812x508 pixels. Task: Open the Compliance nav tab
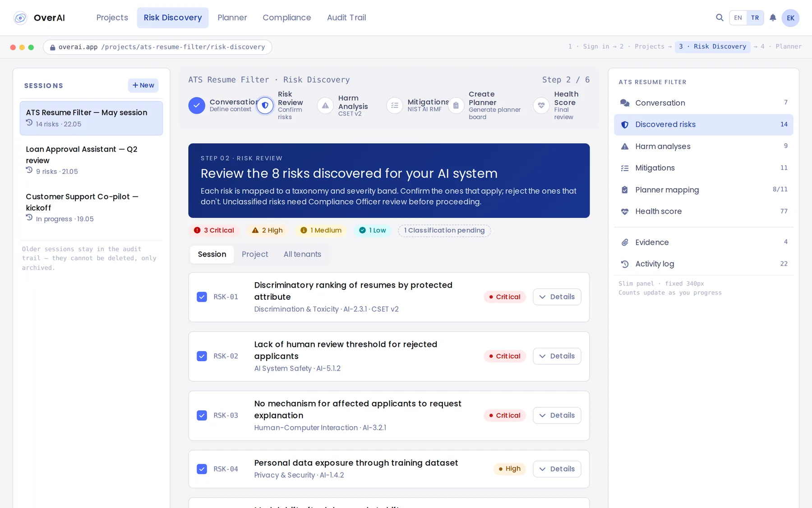287,18
